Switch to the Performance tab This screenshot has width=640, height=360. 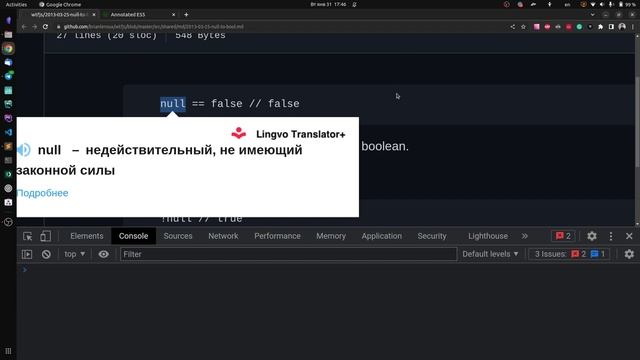[277, 236]
